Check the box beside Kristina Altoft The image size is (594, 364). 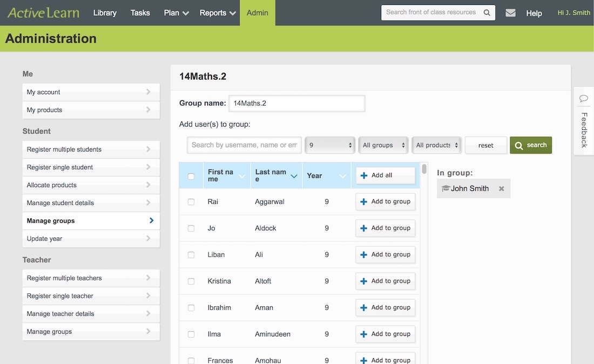[x=191, y=281]
